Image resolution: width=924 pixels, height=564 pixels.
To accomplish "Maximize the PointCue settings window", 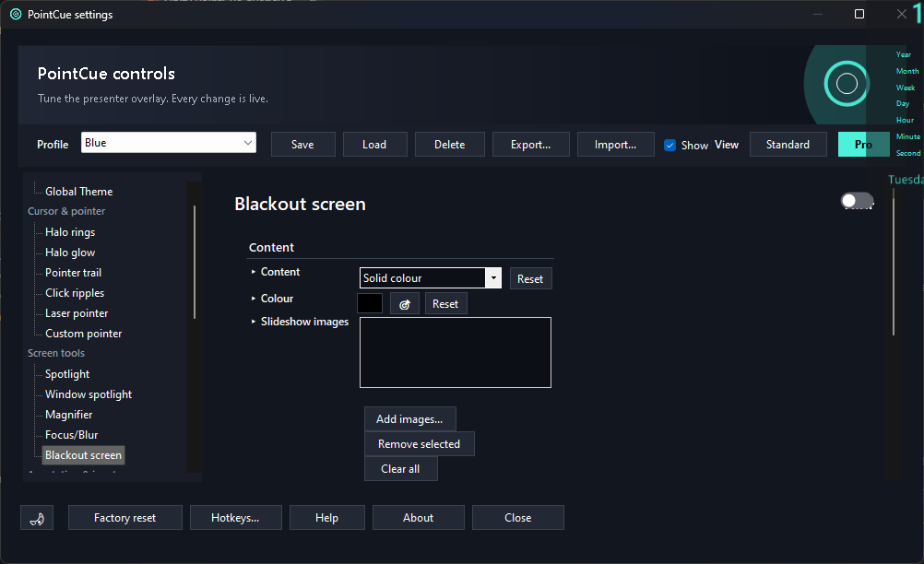I will click(x=859, y=14).
